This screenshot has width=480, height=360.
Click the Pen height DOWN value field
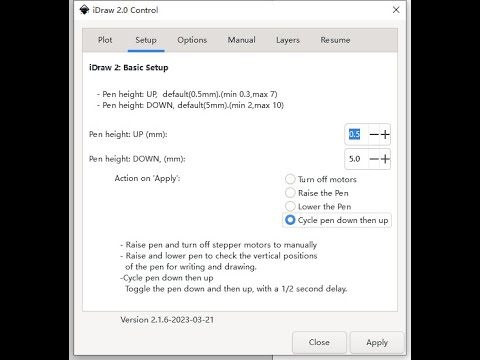[356, 159]
